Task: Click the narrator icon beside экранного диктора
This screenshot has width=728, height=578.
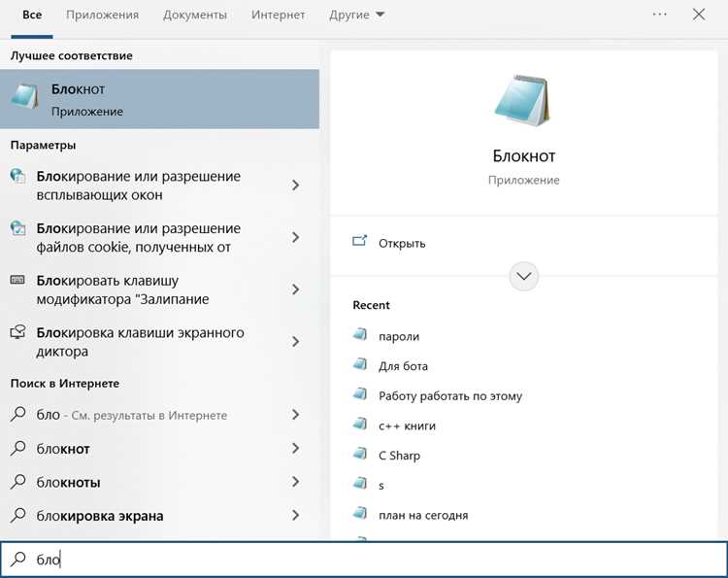Action: [17, 332]
